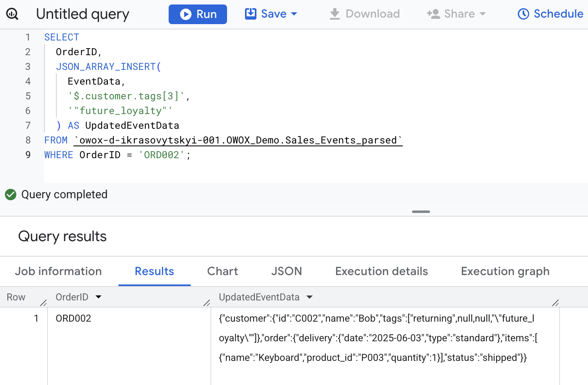Viewport: 588px width, 385px height.
Task: Click the Download arrow icon
Action: point(335,14)
